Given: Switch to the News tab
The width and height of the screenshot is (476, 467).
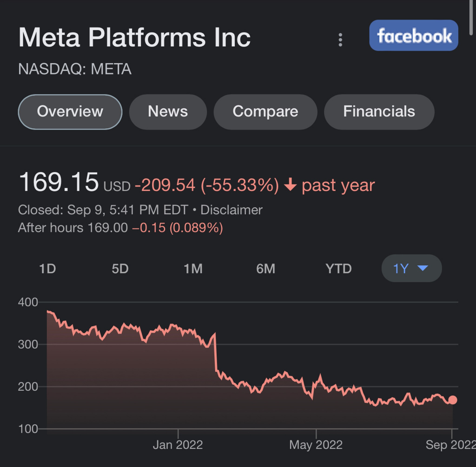Looking at the screenshot, I should [168, 112].
